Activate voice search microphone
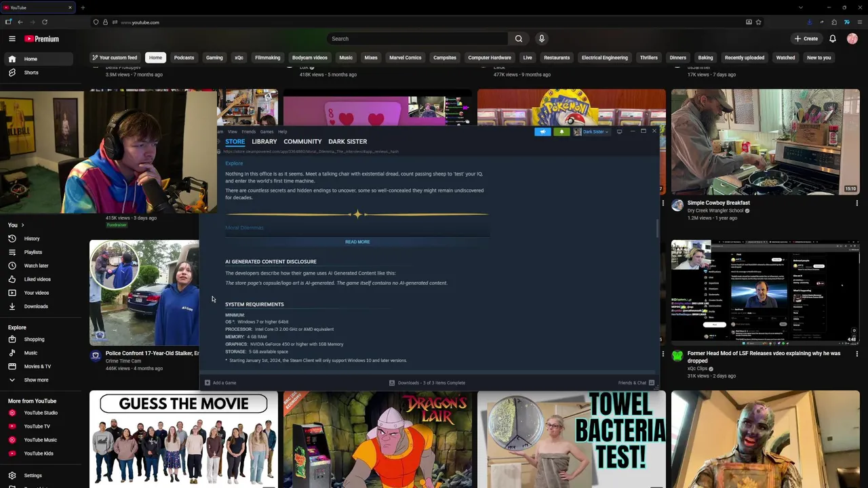868x488 pixels. click(541, 39)
